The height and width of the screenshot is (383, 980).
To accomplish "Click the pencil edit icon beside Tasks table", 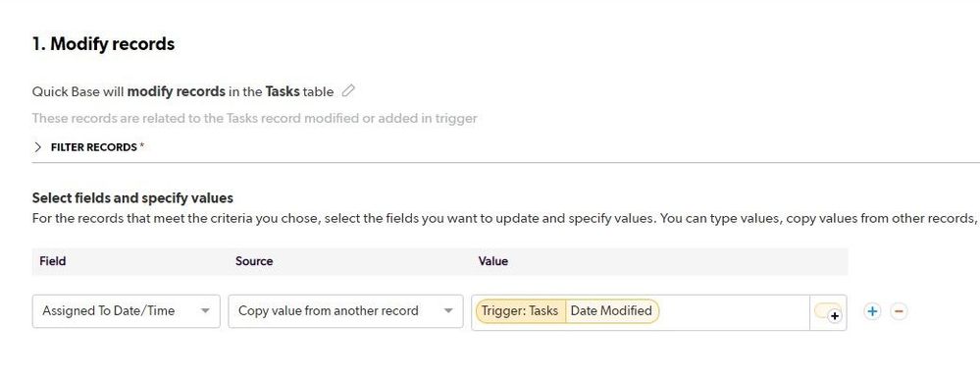I will (x=349, y=91).
